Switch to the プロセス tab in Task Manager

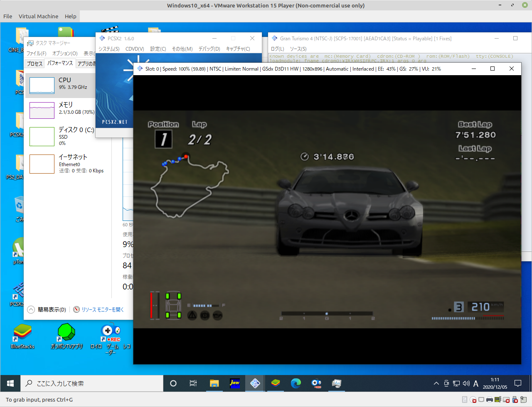pyautogui.click(x=34, y=64)
